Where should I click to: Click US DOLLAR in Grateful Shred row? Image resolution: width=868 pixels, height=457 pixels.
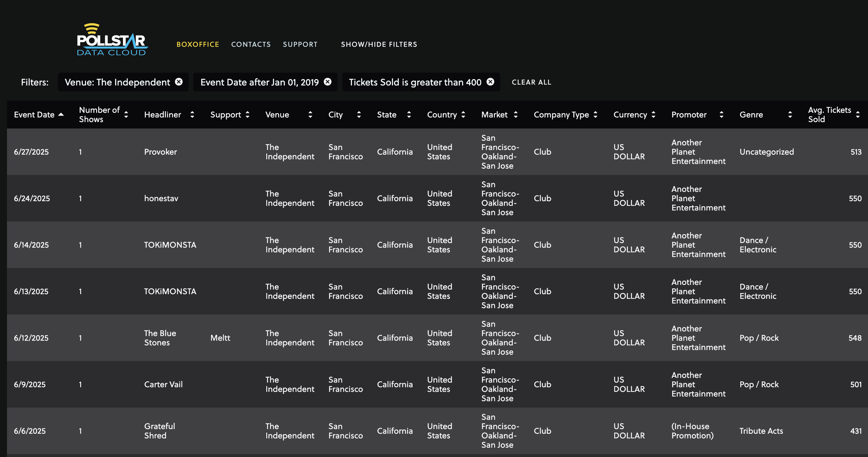click(629, 431)
